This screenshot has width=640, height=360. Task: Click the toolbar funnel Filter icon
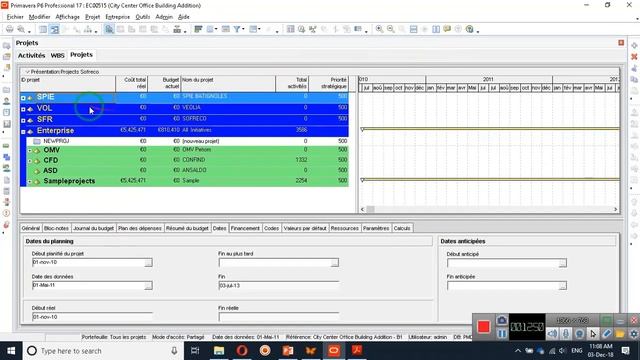tap(237, 29)
